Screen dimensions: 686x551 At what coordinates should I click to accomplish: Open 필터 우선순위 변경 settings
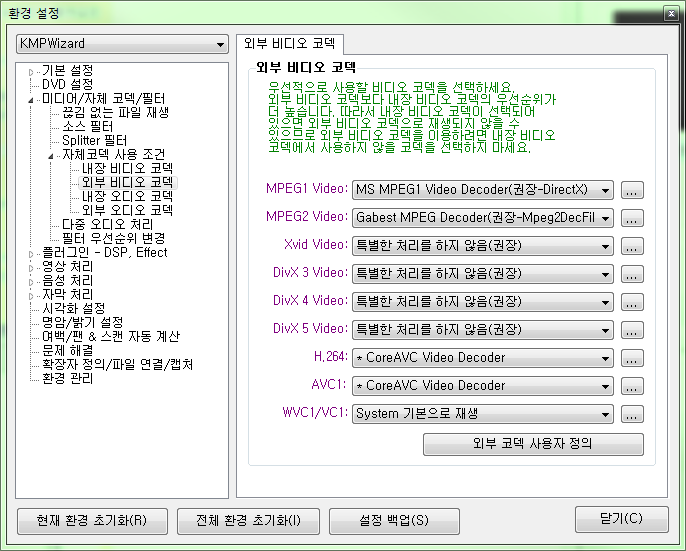point(114,239)
